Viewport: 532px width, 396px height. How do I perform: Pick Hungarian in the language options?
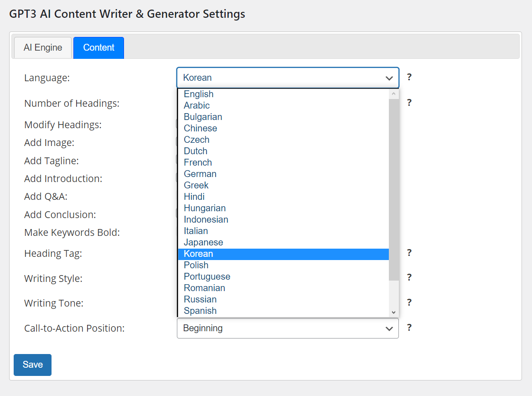283,208
